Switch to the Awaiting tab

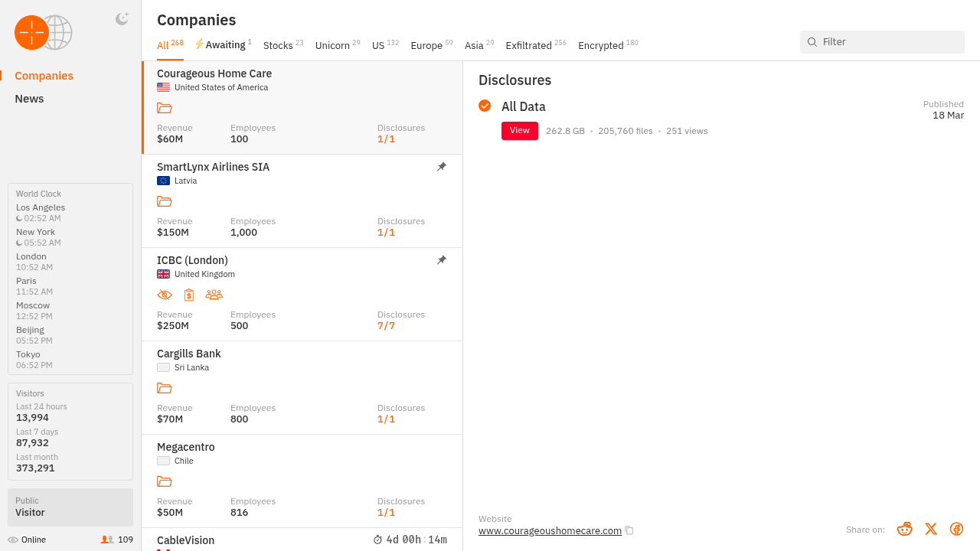(223, 45)
